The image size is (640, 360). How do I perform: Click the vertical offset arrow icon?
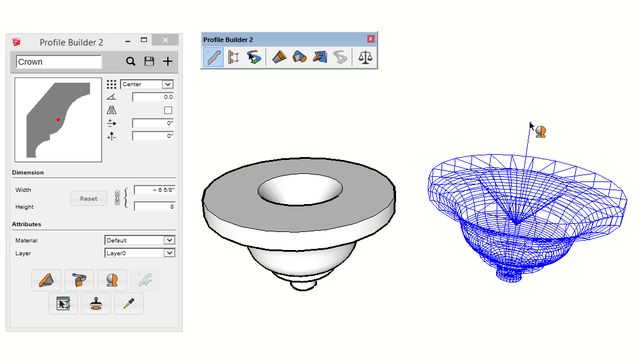(111, 136)
